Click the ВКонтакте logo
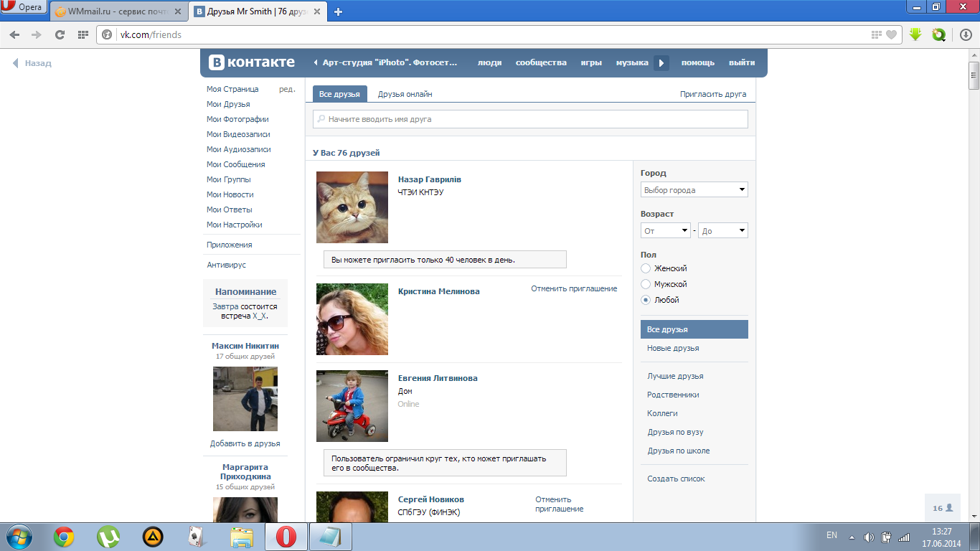 (252, 62)
